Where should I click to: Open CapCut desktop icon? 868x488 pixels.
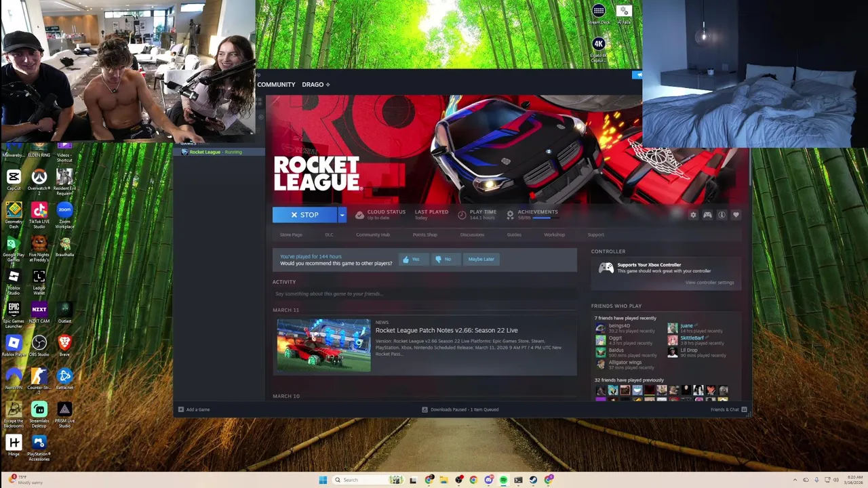(14, 180)
